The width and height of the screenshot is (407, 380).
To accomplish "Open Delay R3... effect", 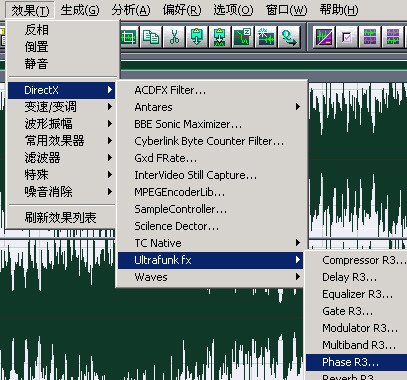I will [356, 277].
